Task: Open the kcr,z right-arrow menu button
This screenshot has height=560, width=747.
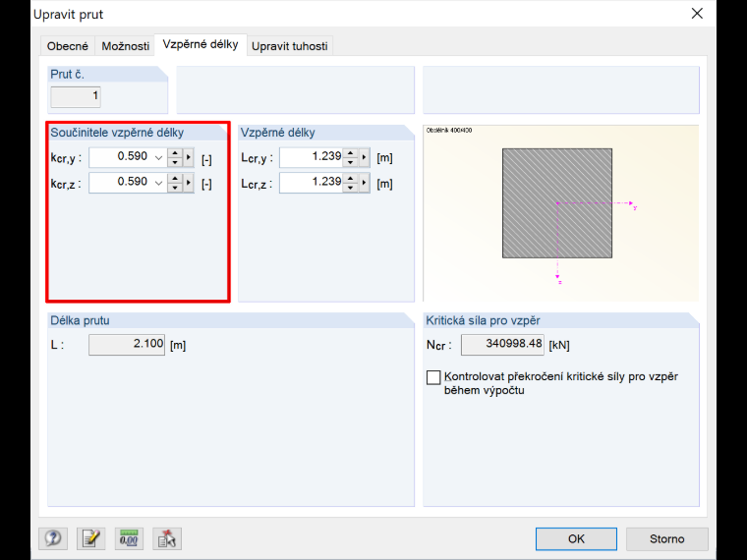Action: coord(189,183)
